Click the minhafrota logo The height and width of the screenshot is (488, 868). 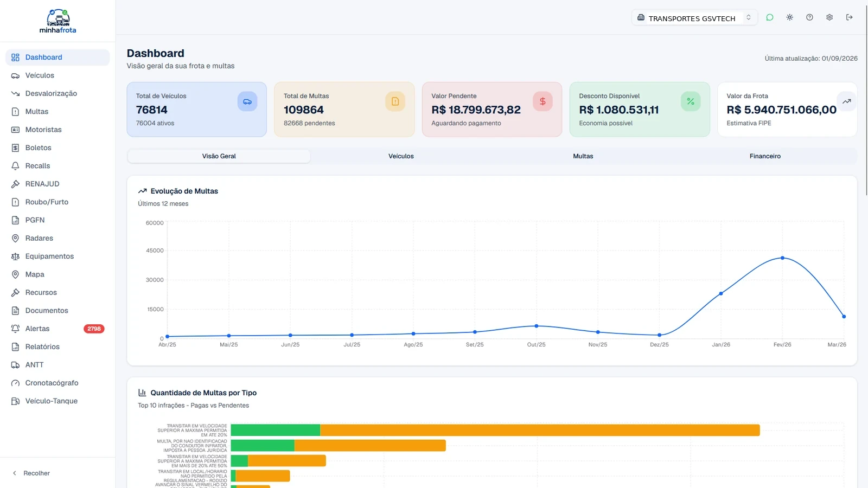pyautogui.click(x=58, y=22)
